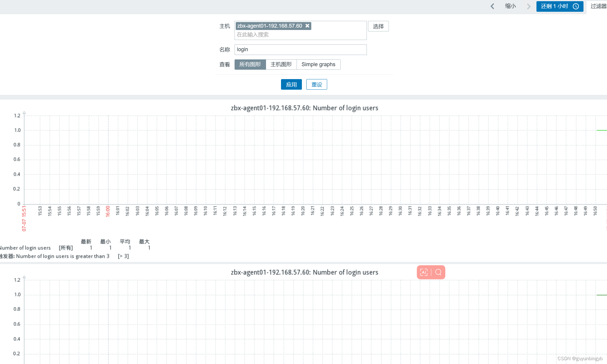Remove zbx-agent01-192.168.57.60 host tag
This screenshot has width=607, height=364.
(307, 26)
